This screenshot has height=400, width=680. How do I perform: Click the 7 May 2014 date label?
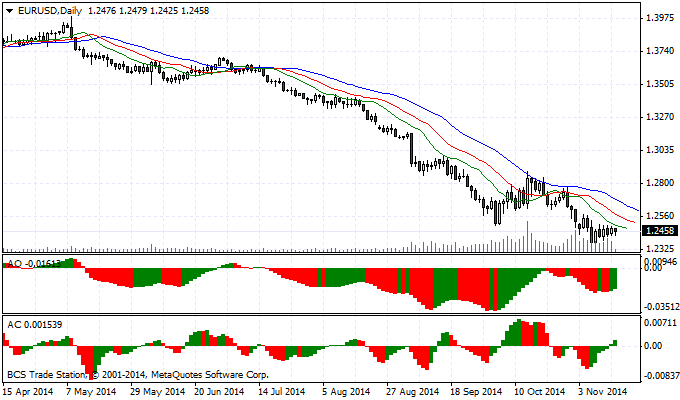(92, 391)
